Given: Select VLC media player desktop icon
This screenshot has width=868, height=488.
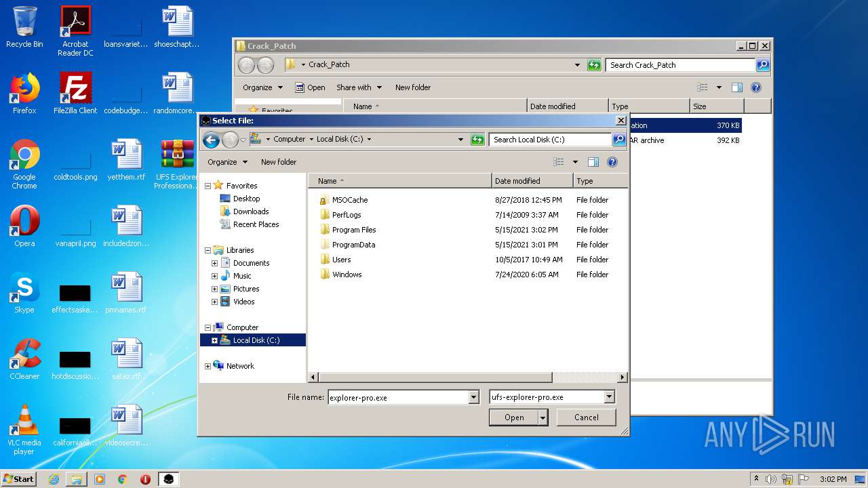Looking at the screenshot, I should [x=24, y=430].
